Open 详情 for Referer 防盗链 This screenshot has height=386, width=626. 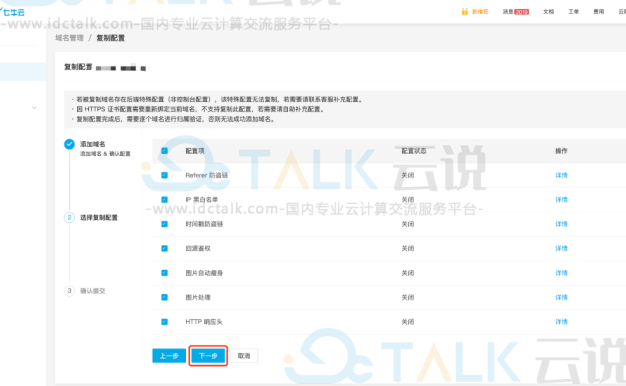pos(561,175)
